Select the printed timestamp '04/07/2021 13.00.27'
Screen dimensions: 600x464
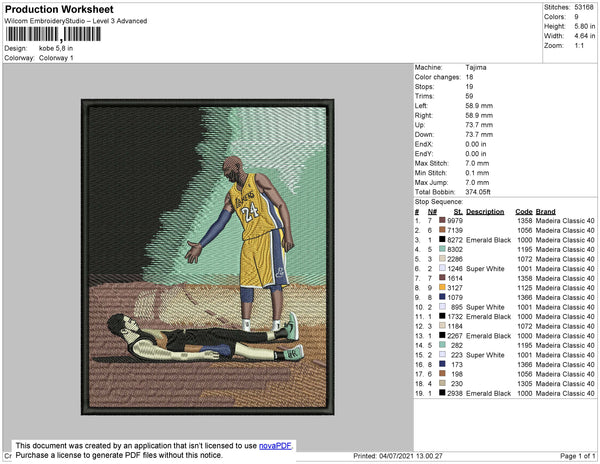411,456
